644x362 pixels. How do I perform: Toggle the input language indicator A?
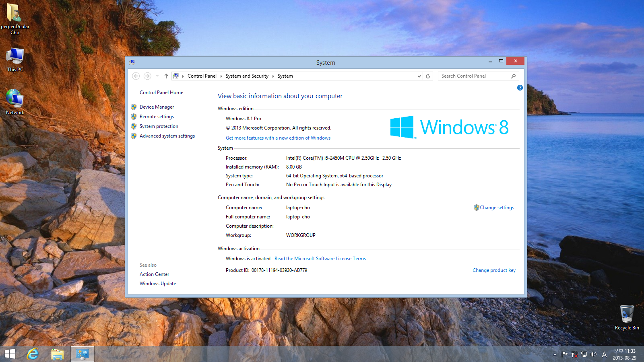(604, 354)
